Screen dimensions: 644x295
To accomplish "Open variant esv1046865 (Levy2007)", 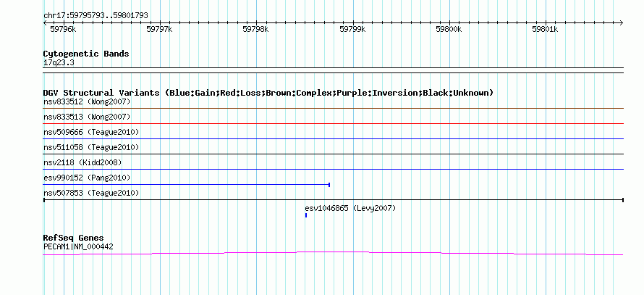I will [x=350, y=209].
